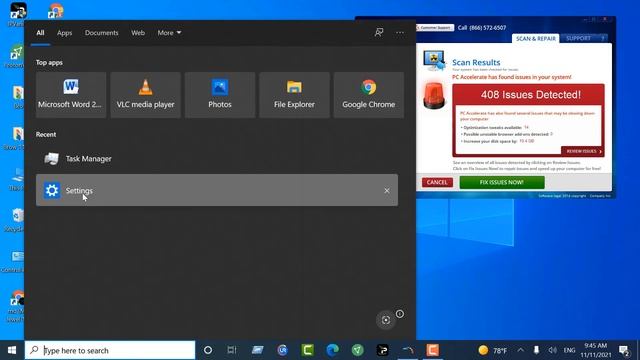Switch to the Documents search tab
Viewport: 640px width, 360px height.
coord(101,33)
